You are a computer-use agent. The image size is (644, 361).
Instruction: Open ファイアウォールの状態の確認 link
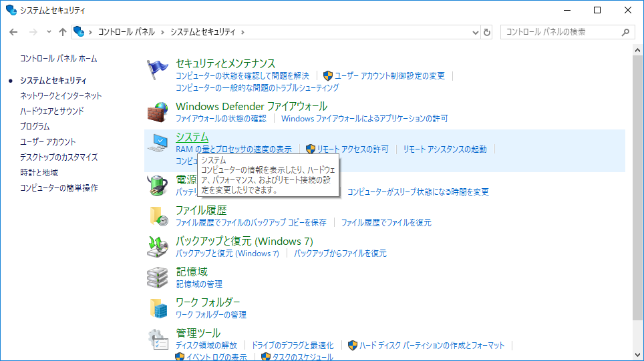[221, 119]
